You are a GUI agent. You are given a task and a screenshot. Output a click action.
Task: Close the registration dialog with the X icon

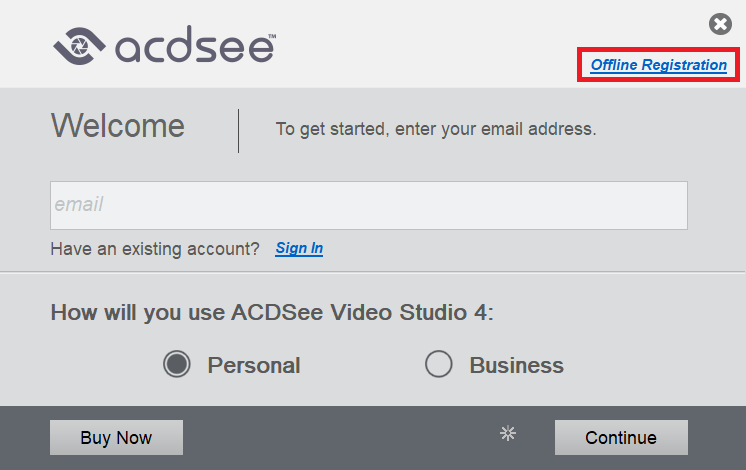point(720,25)
